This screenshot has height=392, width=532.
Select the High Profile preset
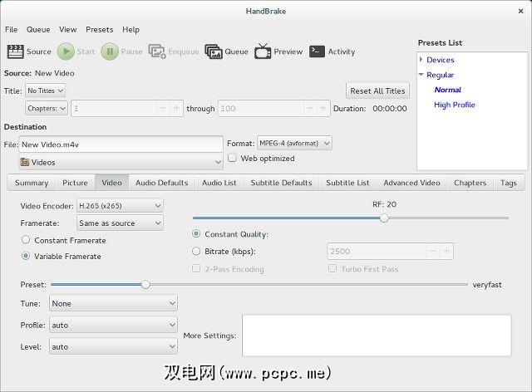[455, 105]
